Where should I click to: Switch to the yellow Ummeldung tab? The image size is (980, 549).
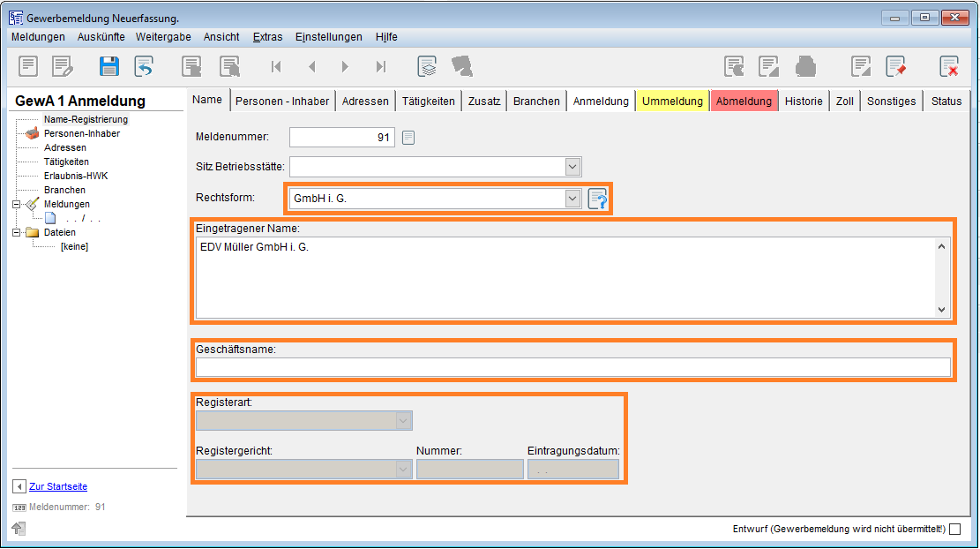tap(672, 101)
